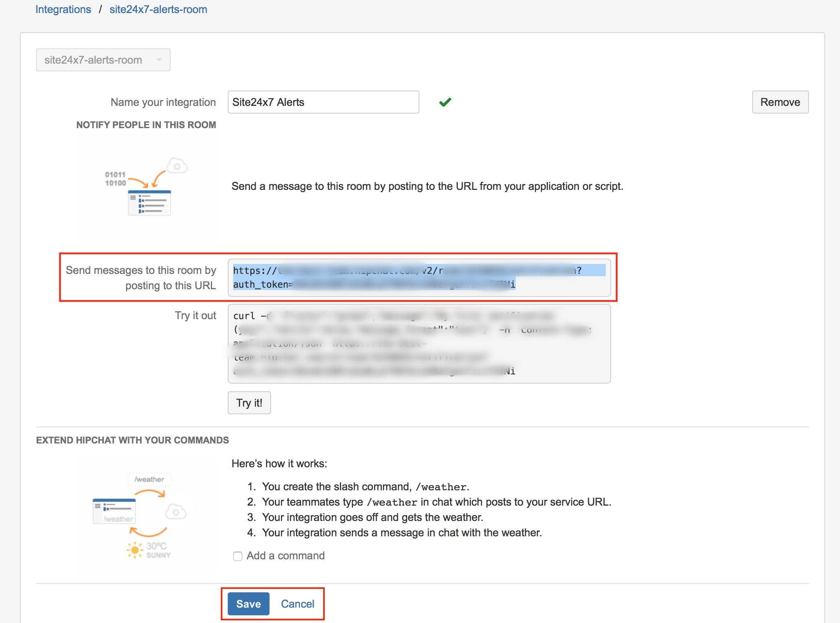Enable the Add a command checkbox
The image size is (840, 623).
238,556
